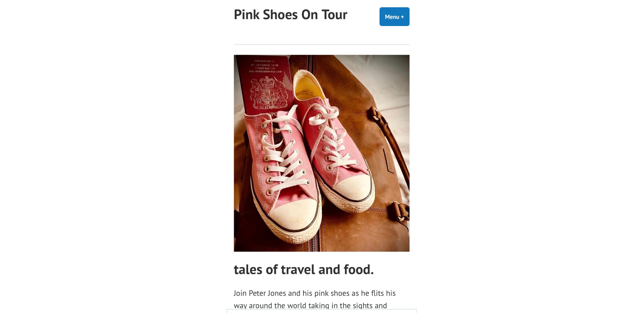Click the grey divider line under header
644x313 pixels.
(x=321, y=44)
